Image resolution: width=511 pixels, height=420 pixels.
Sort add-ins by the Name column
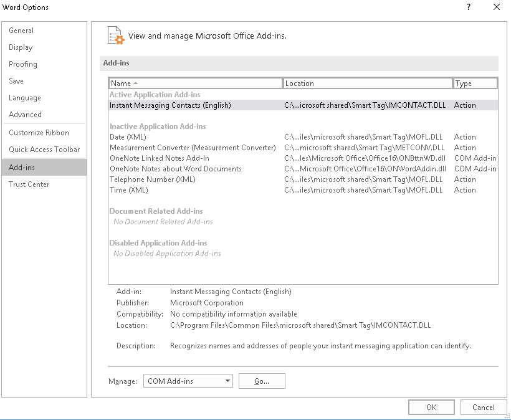[196, 84]
